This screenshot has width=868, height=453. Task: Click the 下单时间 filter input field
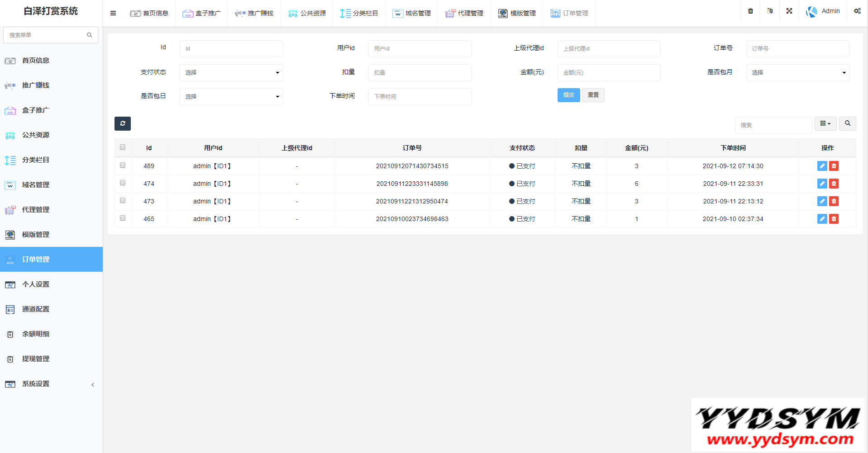(420, 96)
